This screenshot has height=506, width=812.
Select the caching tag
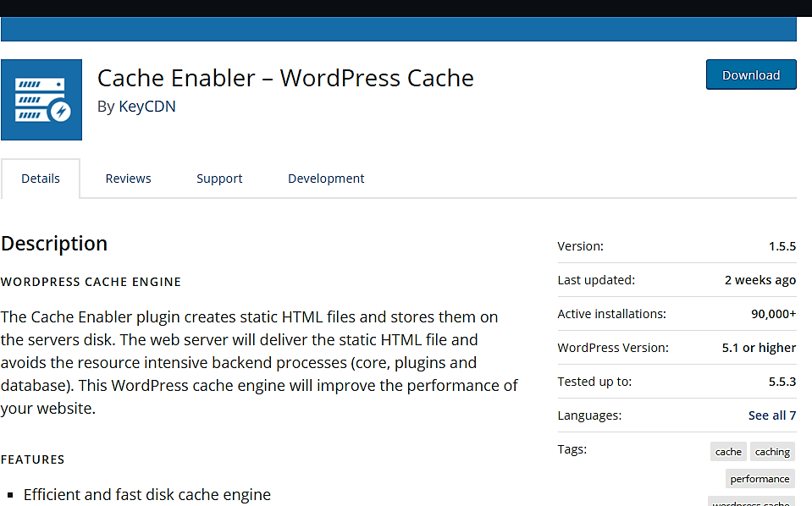coord(772,452)
